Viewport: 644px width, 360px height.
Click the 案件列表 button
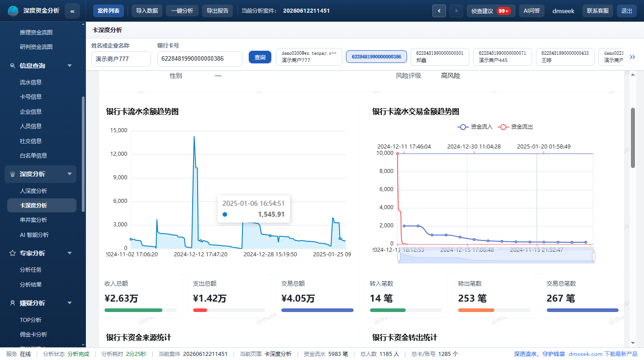pos(109,11)
